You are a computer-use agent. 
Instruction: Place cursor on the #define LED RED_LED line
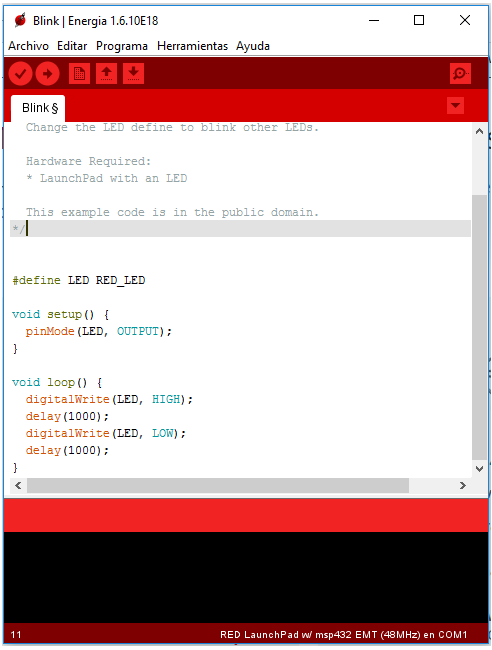[x=79, y=281]
